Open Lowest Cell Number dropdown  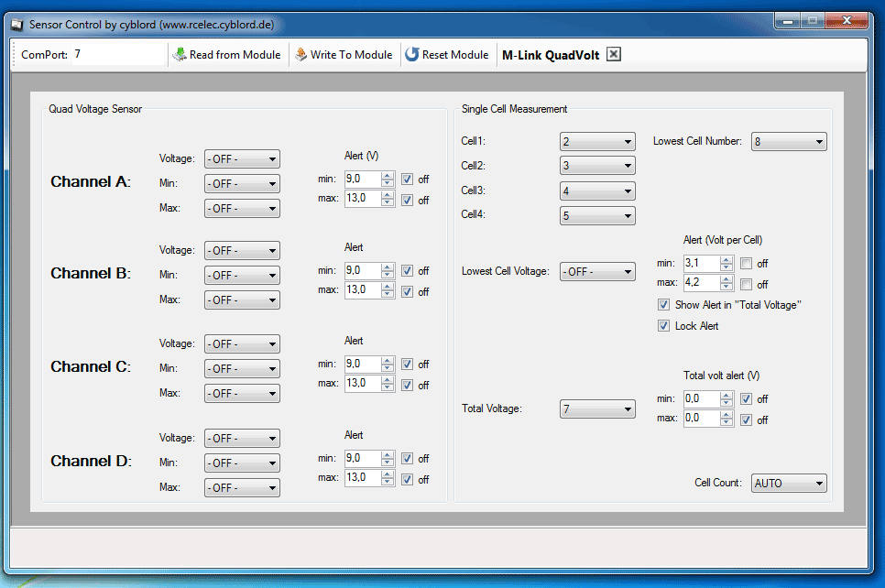click(x=789, y=142)
